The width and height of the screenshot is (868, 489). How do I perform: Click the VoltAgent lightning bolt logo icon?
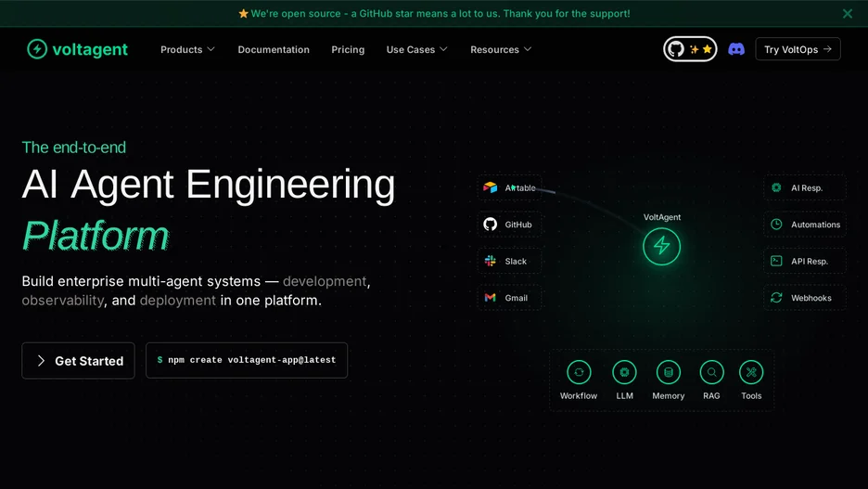pyautogui.click(x=37, y=49)
